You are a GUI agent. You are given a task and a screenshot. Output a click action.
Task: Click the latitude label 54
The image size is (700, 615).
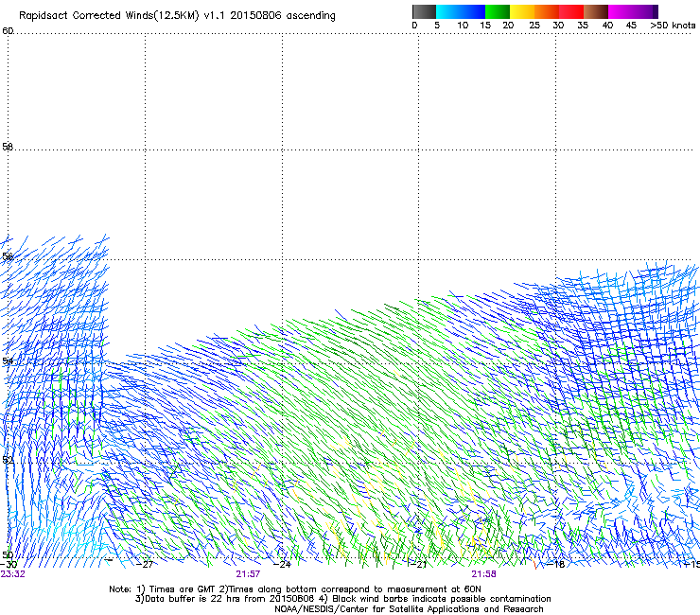click(8, 360)
